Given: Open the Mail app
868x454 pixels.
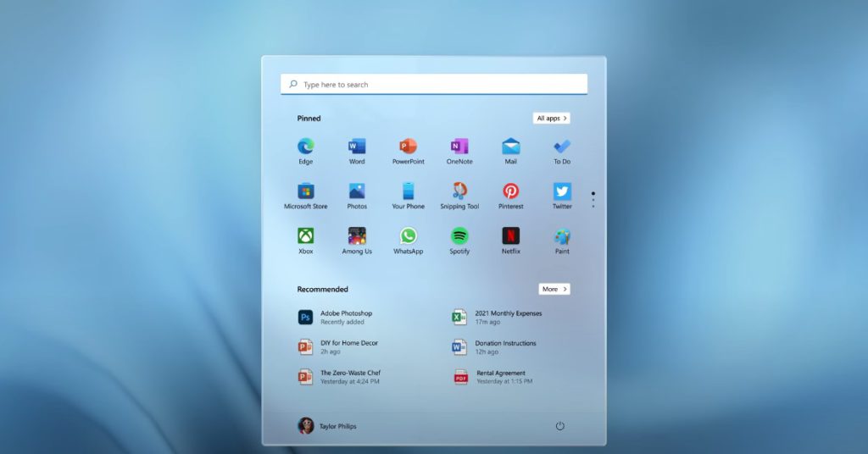Looking at the screenshot, I should 511,151.
